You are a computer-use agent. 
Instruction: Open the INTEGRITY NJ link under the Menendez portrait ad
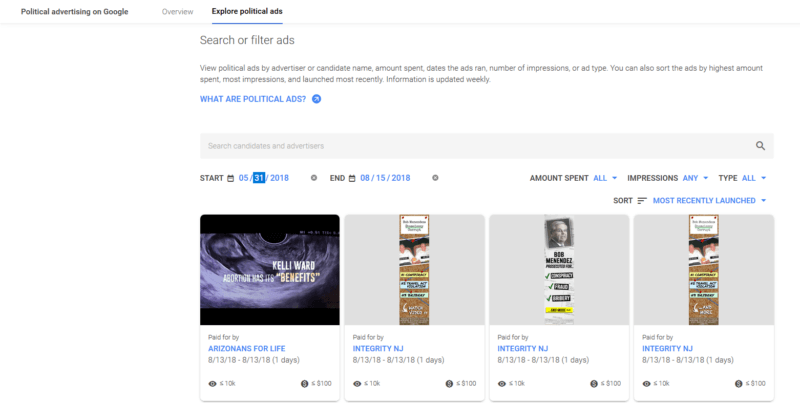click(522, 348)
